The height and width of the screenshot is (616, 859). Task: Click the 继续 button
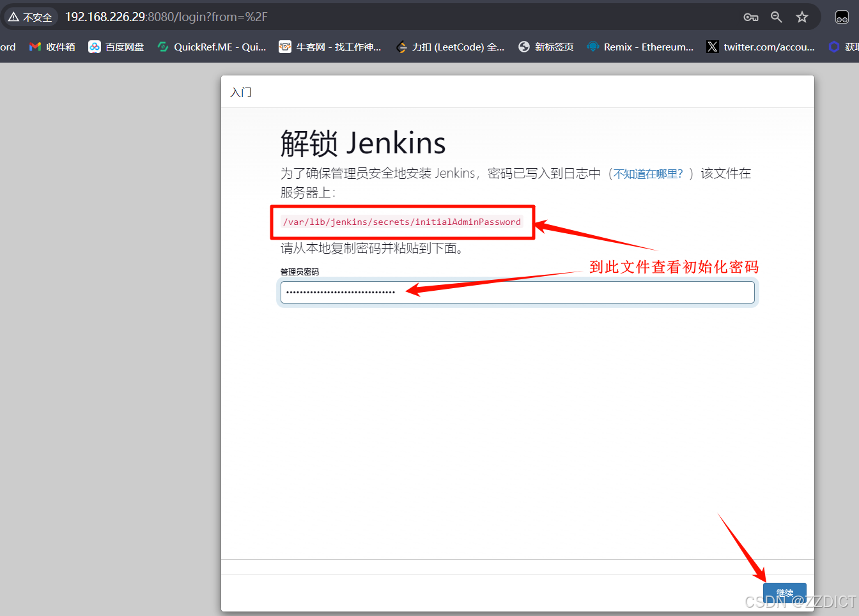coord(785,593)
